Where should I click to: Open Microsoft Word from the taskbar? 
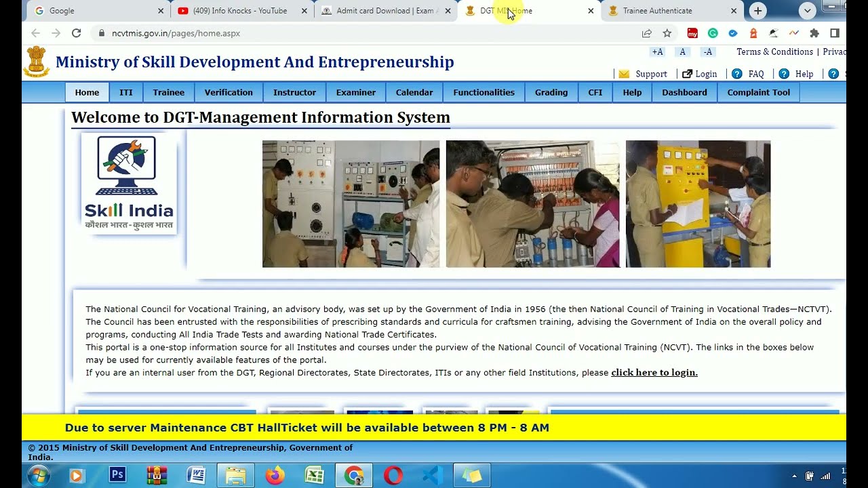(x=196, y=476)
